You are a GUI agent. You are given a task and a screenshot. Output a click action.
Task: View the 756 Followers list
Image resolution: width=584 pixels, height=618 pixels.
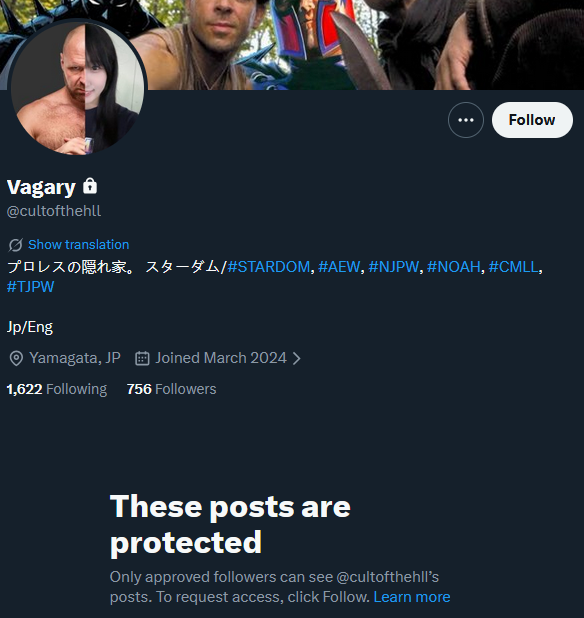pyautogui.click(x=171, y=389)
